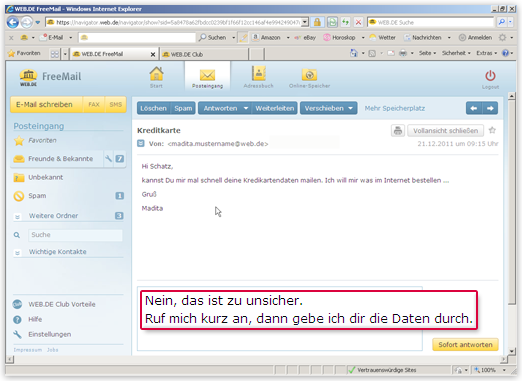Click the magnifier icon beside Suche field
The height and width of the screenshot is (381, 522).
coord(17,235)
